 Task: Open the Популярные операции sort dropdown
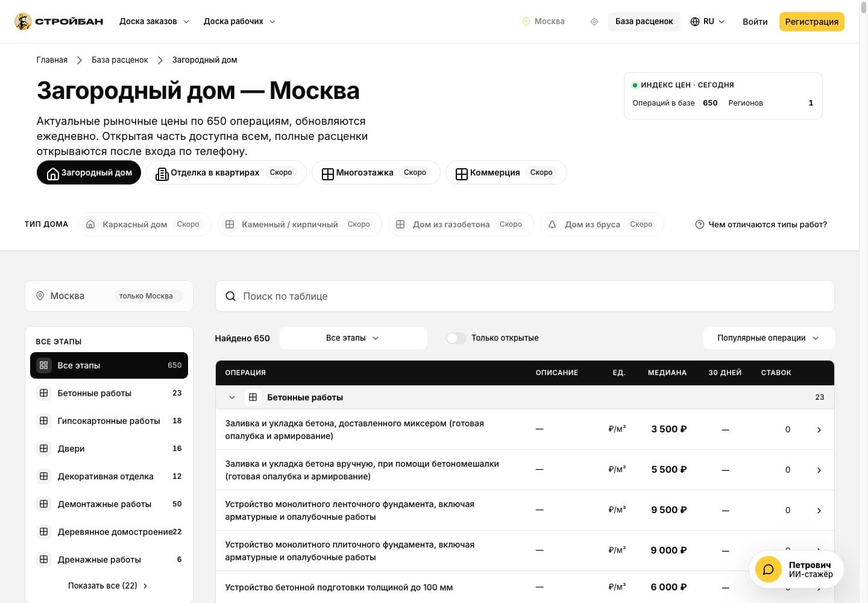(769, 338)
